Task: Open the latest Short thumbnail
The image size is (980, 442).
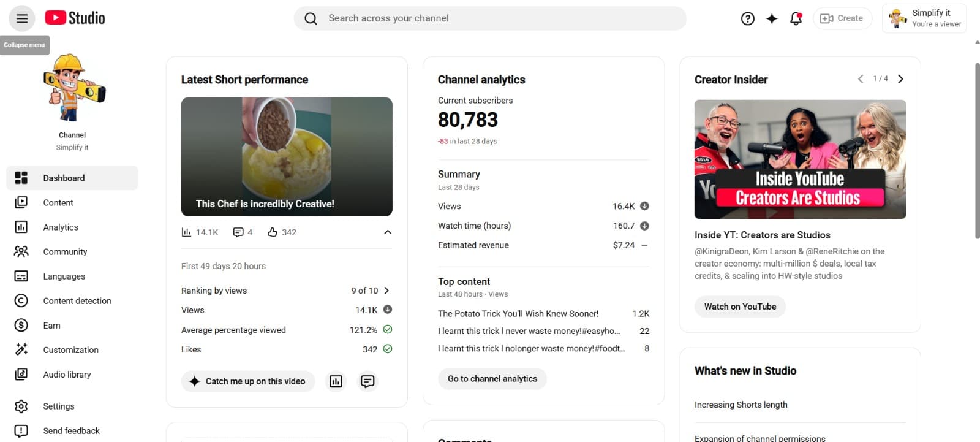Action: (287, 156)
